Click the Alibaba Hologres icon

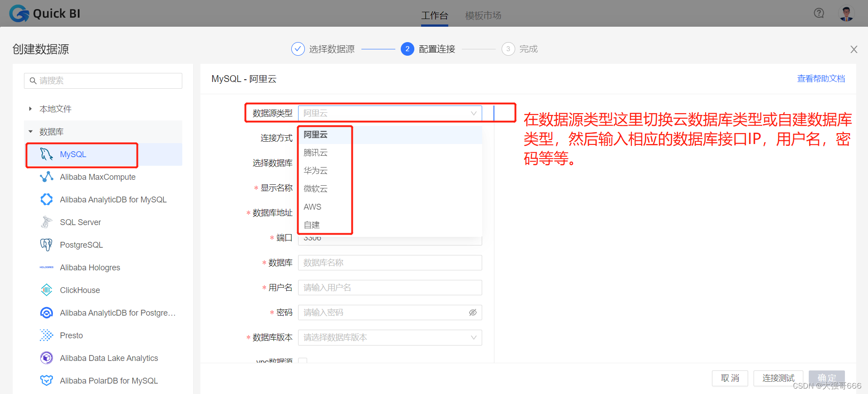(47, 268)
